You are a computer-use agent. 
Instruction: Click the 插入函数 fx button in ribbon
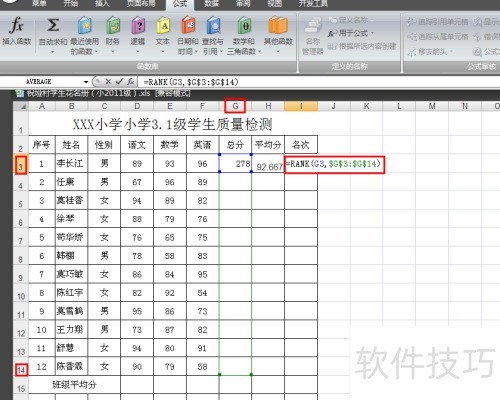17,32
